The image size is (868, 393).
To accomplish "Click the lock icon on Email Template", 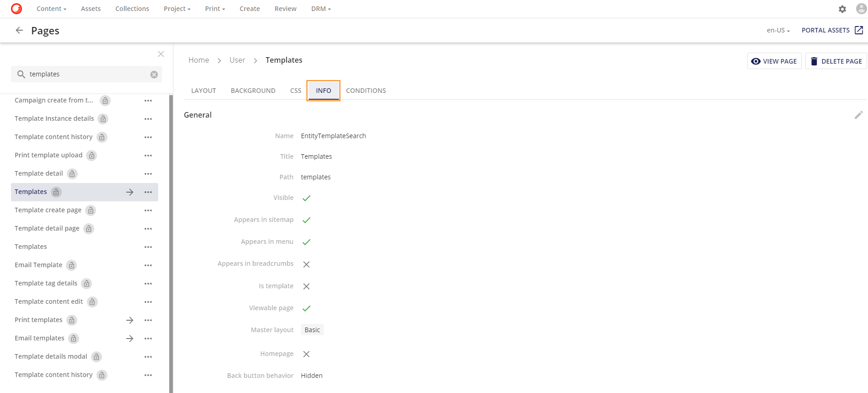I will click(71, 265).
